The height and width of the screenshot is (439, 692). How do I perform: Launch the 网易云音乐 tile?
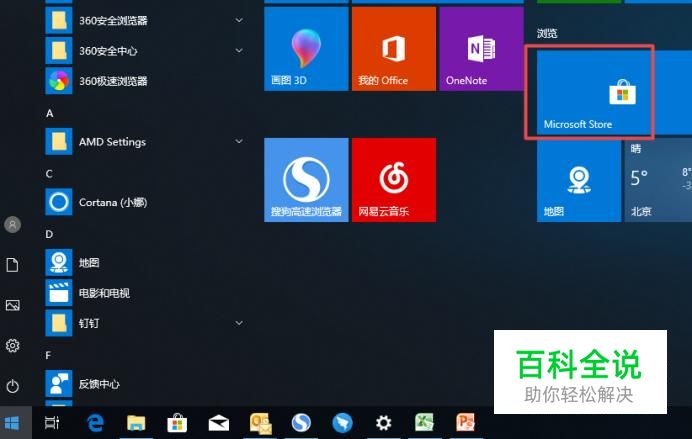coord(394,180)
